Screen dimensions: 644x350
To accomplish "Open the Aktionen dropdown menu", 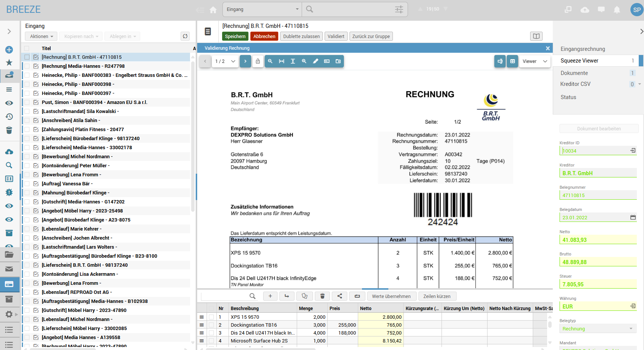I will 41,36.
